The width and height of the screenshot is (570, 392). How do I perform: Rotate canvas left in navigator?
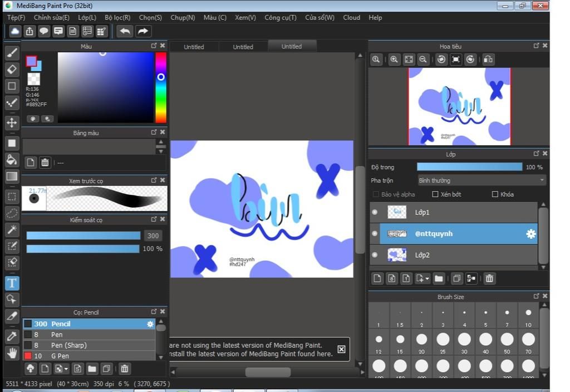[441, 60]
